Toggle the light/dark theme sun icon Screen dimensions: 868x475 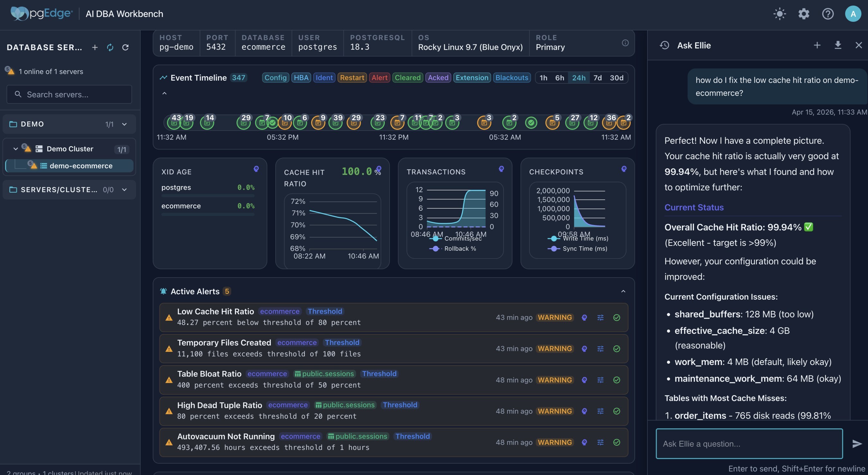779,14
